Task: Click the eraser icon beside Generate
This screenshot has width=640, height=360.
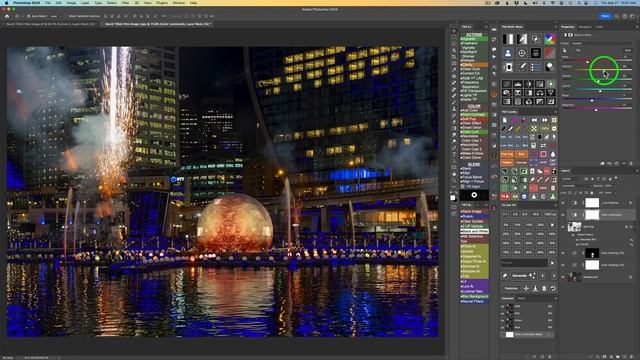Action: (x=505, y=276)
